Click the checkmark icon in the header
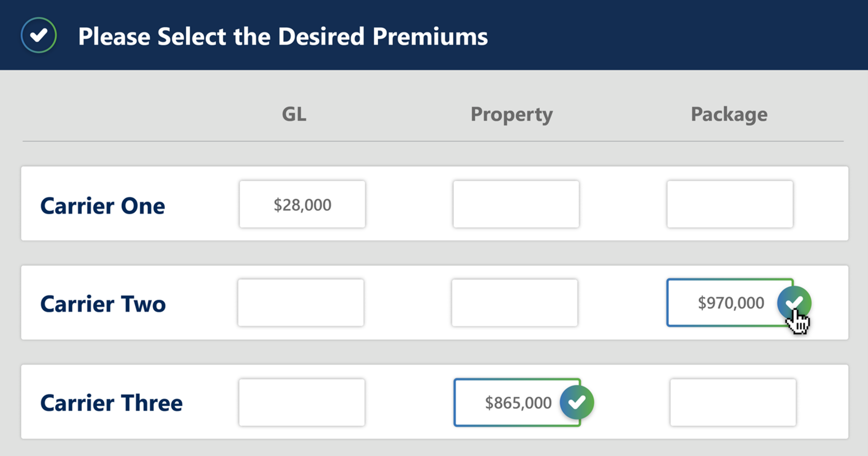The height and width of the screenshot is (456, 868). click(x=39, y=35)
